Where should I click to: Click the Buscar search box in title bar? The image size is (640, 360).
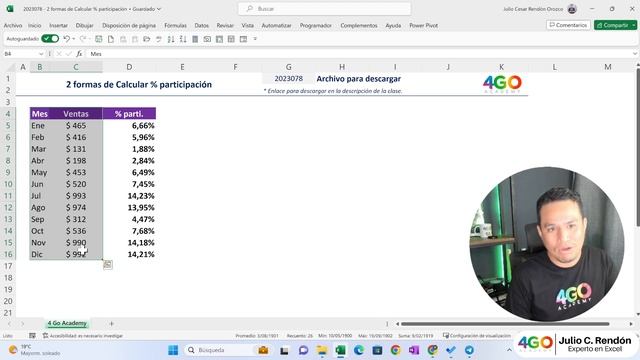(324, 9)
